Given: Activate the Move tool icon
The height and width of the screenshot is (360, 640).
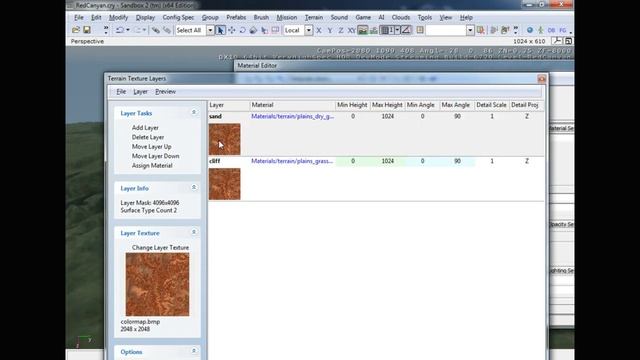Looking at the screenshot, I should click(x=231, y=30).
